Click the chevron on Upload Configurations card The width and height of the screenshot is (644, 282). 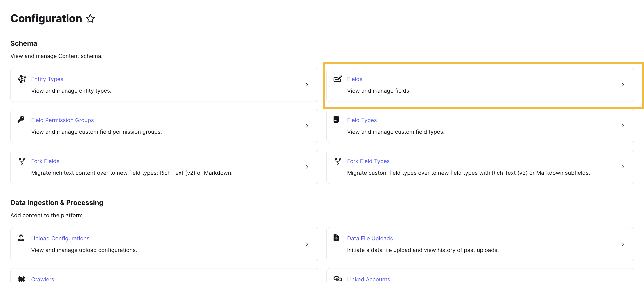point(307,244)
